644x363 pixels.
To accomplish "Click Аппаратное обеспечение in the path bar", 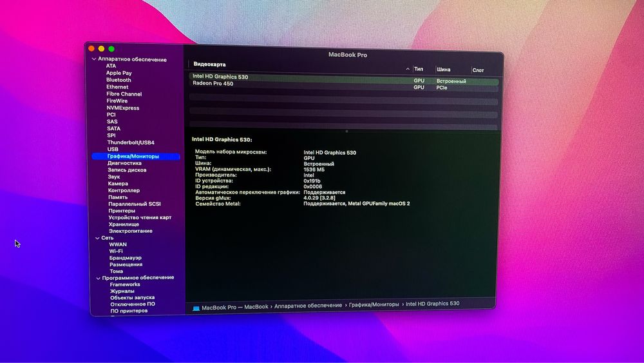I will (x=308, y=306).
